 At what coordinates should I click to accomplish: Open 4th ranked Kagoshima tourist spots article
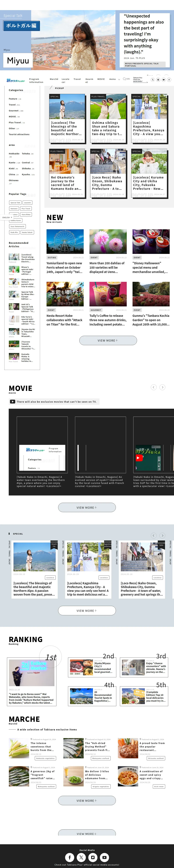[x=92, y=696]
